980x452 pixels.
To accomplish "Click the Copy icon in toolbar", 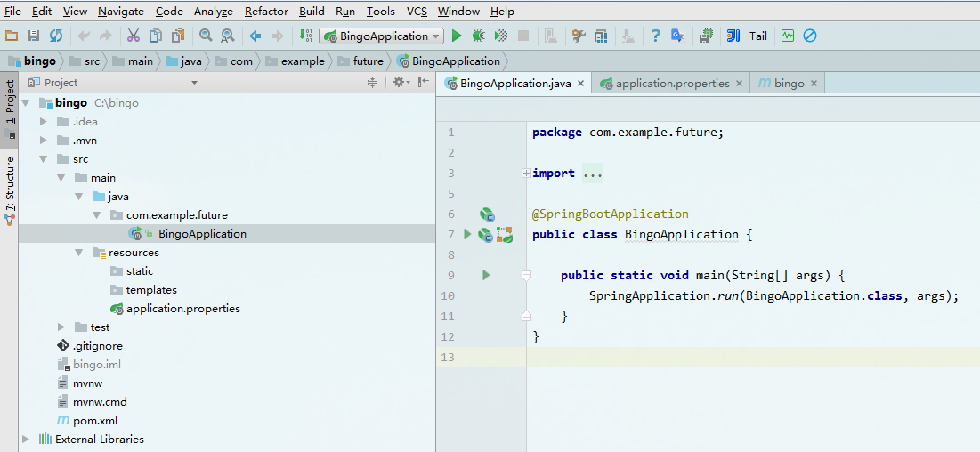I will tap(155, 36).
